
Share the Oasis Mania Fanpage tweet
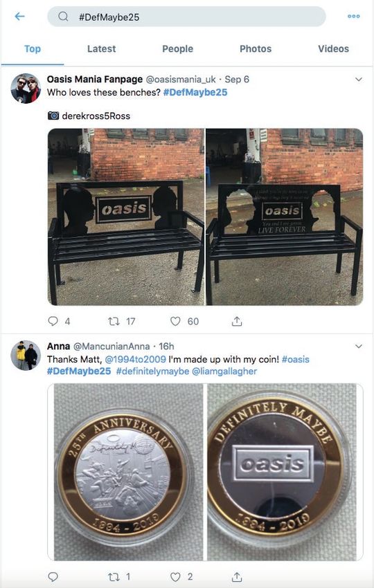point(237,321)
